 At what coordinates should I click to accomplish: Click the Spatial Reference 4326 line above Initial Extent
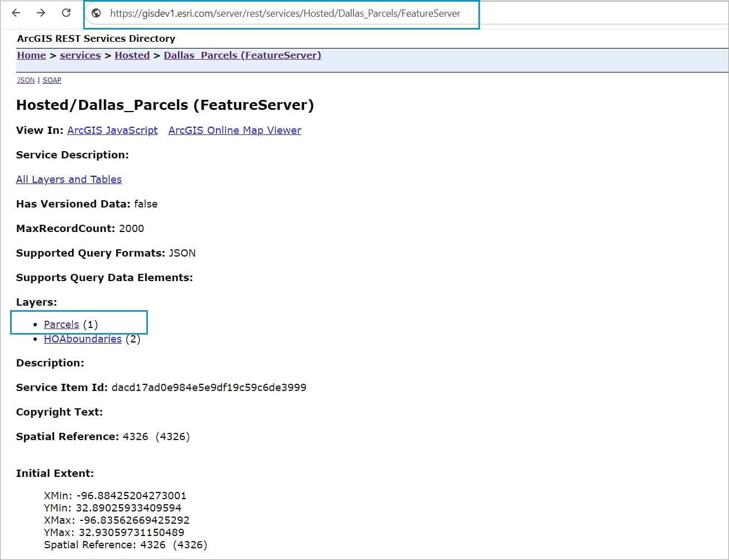coord(103,437)
